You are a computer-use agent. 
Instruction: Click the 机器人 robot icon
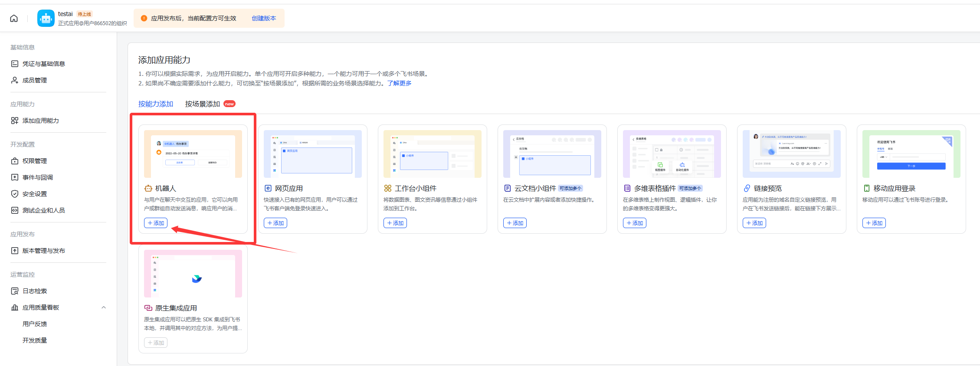pos(148,188)
